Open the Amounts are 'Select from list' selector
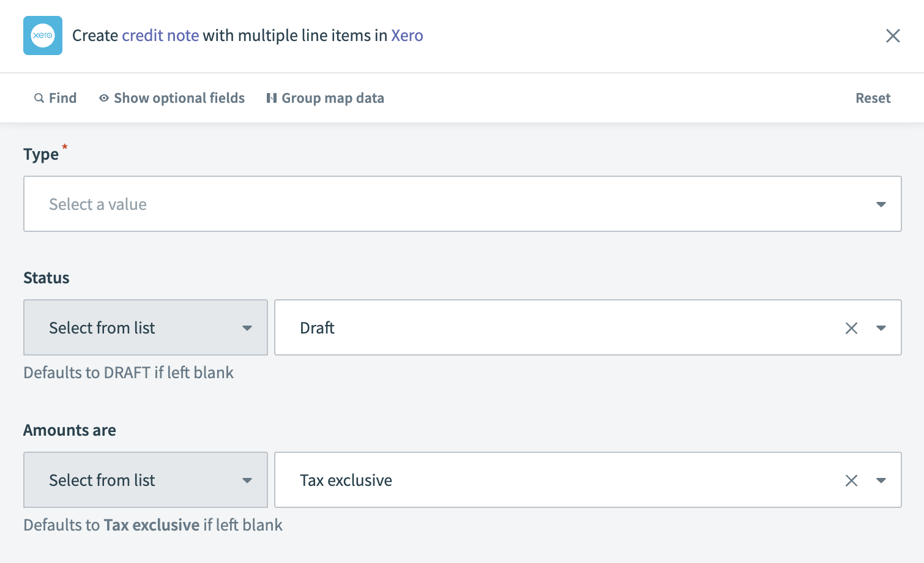Image resolution: width=924 pixels, height=563 pixels. pyautogui.click(x=145, y=480)
